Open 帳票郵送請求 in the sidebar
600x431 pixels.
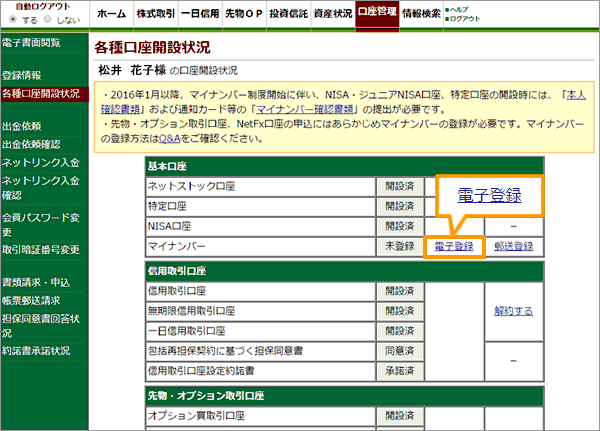tap(31, 301)
